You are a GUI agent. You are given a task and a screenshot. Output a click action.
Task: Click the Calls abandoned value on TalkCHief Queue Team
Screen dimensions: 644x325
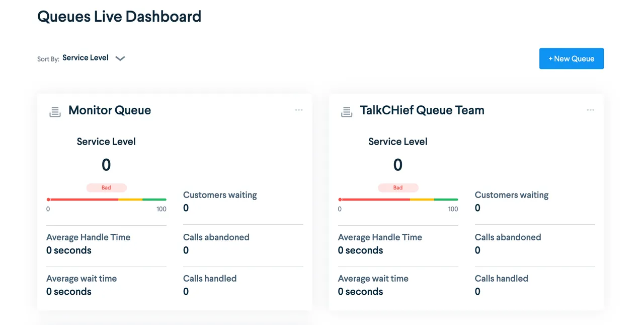coord(477,250)
